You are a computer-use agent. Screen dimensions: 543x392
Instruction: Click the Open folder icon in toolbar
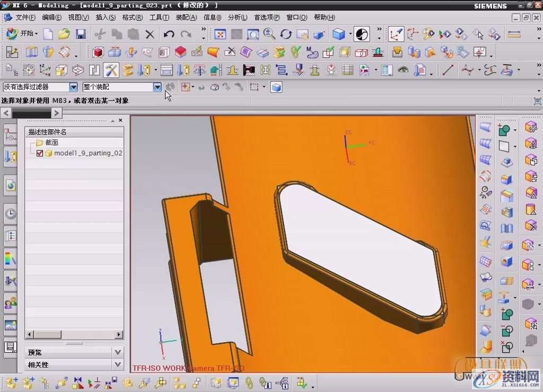64,34
